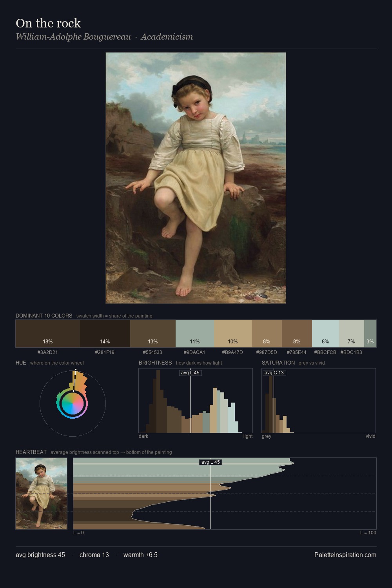392x588 pixels.
Task: Click the heartbeat brightness profile chart
Action: pos(225,494)
